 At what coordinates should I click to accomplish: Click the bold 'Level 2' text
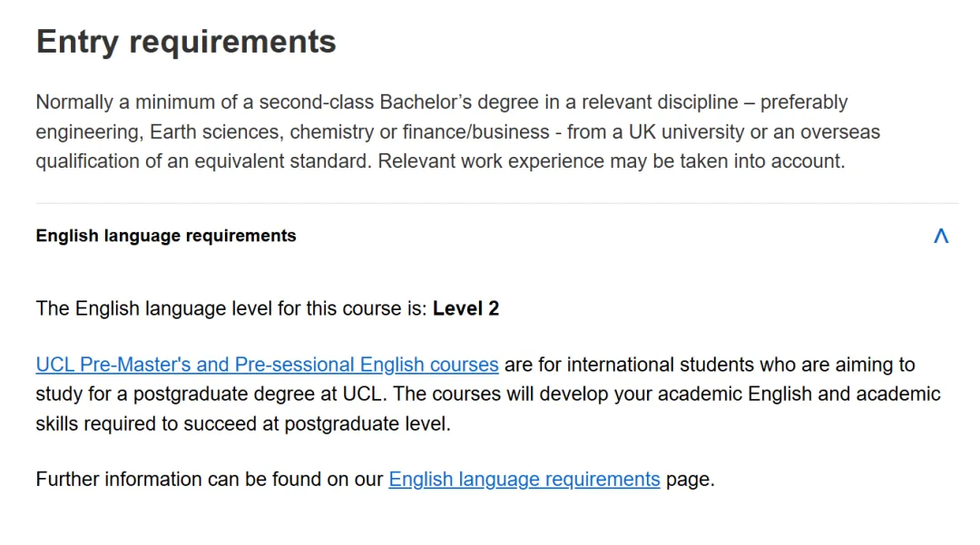coord(465,308)
